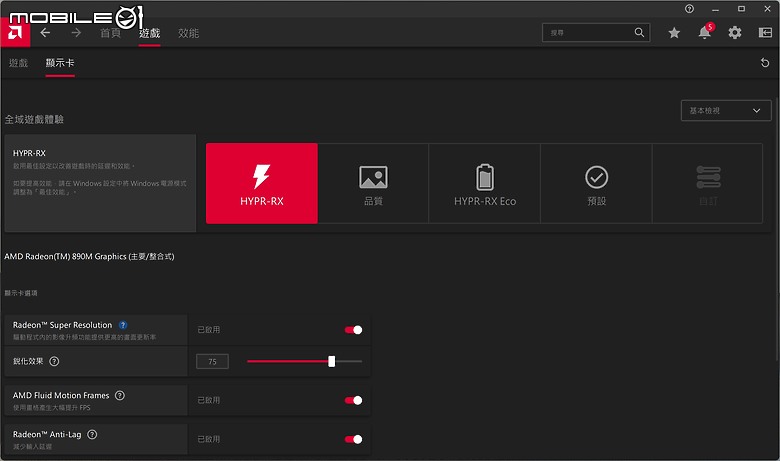780x461 pixels.
Task: Toggle Radeon Anti-Lag switch
Action: coord(353,439)
